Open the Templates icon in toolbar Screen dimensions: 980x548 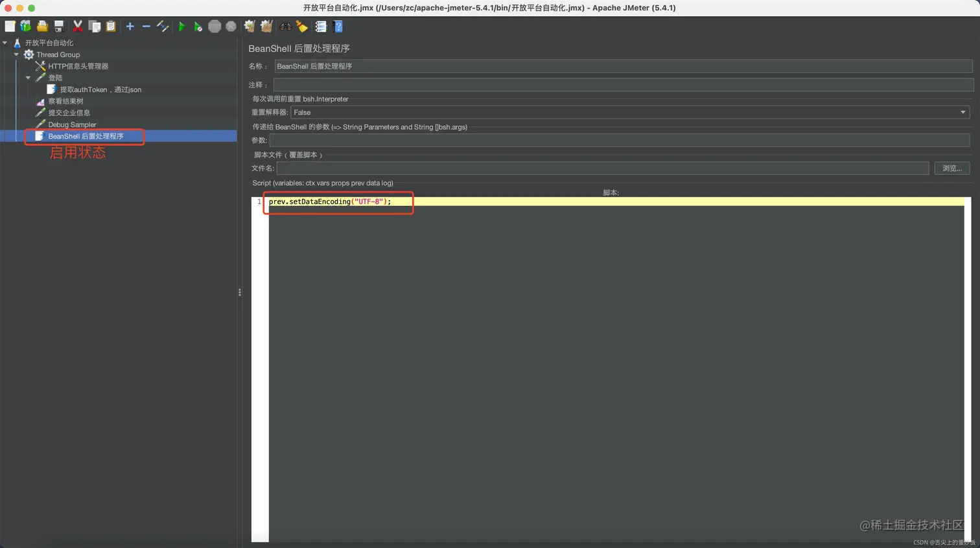pos(26,27)
